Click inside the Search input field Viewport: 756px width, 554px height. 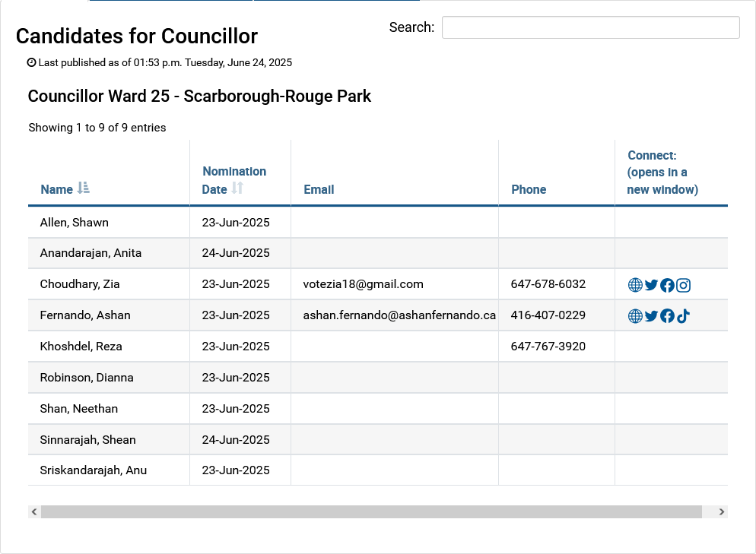590,27
